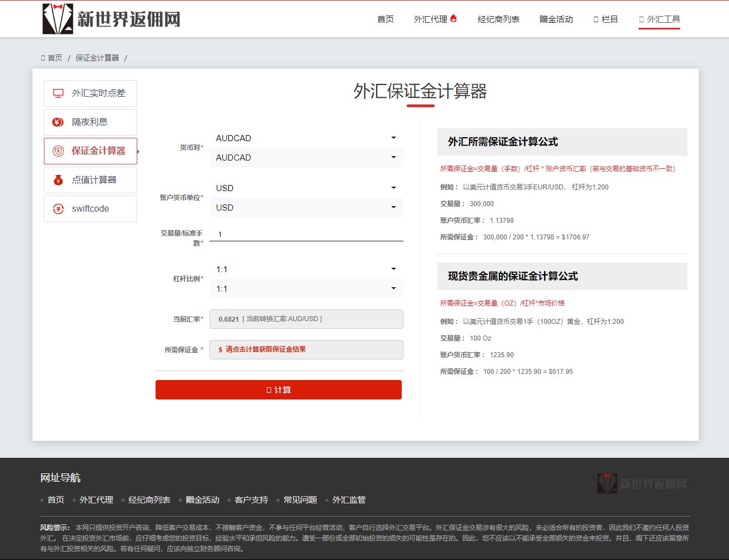The width and height of the screenshot is (729, 560).
Task: Click the 保证金计算器 shield icon
Action: tap(57, 151)
